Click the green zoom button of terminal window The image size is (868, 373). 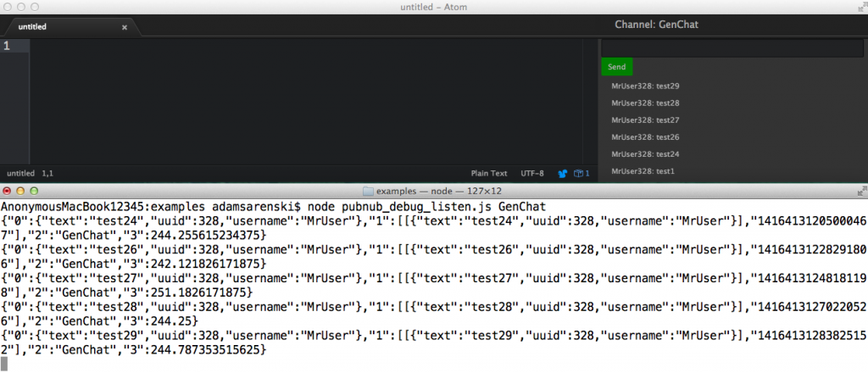pyautogui.click(x=36, y=192)
